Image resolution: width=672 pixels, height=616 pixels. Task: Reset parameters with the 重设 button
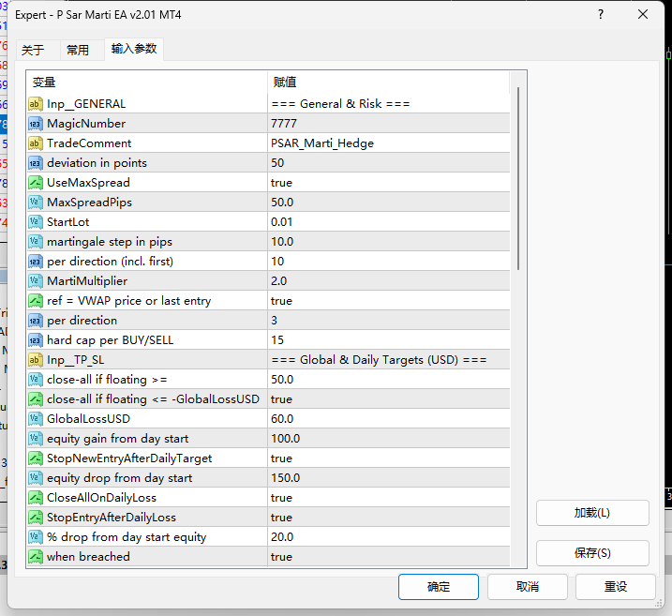[616, 586]
